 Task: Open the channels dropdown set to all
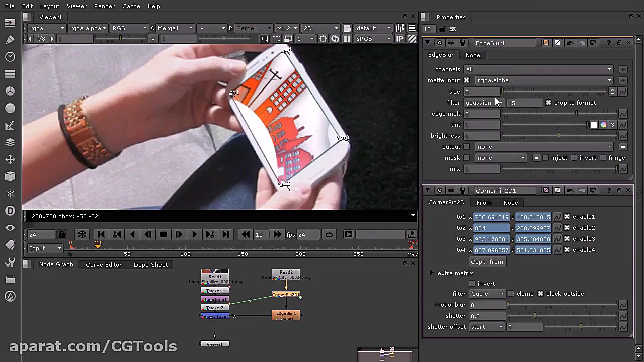tap(538, 69)
